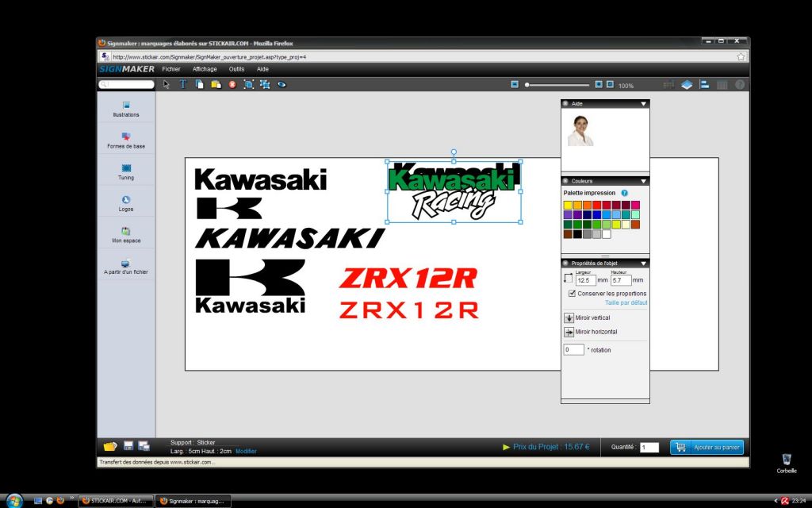Click the Palette impression info icon
The image size is (812, 508).
tap(625, 193)
